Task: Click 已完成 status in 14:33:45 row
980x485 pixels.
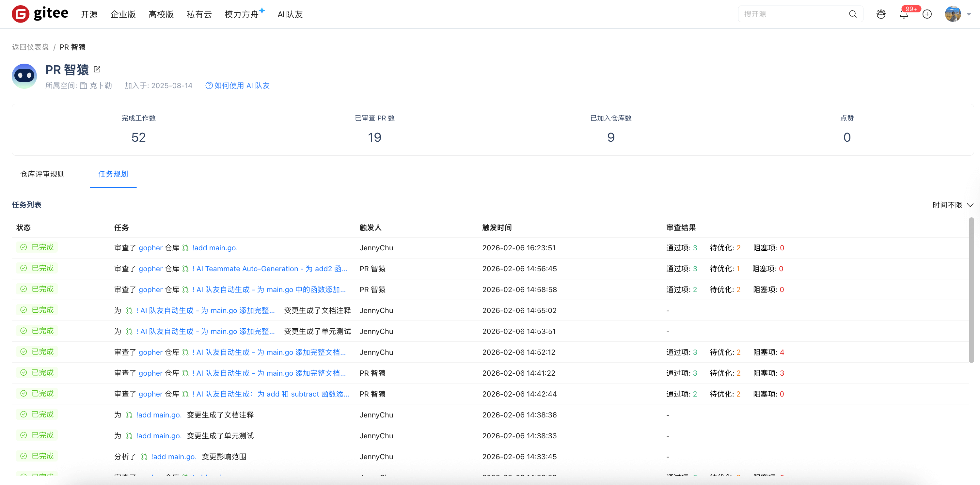Action: pos(37,457)
